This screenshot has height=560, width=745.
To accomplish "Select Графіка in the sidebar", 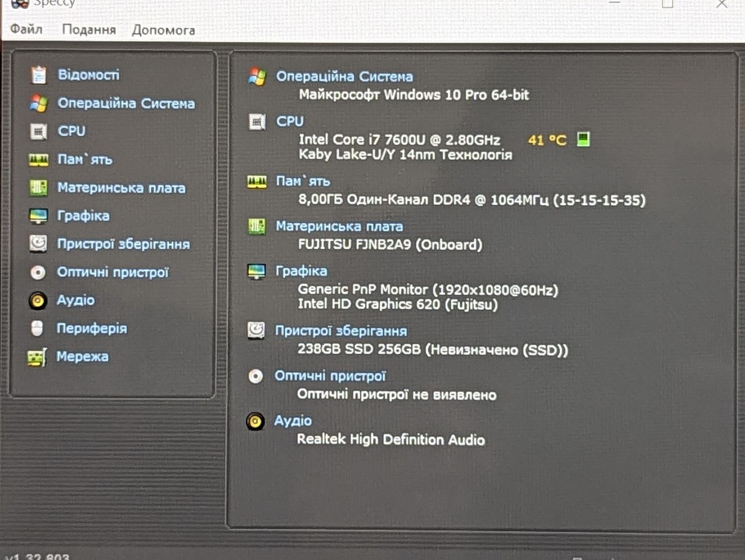I will pyautogui.click(x=83, y=216).
